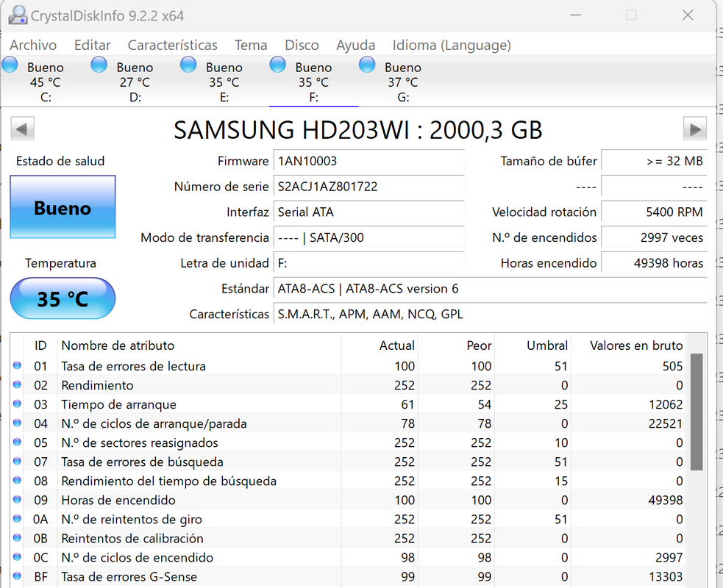This screenshot has width=723, height=588.
Task: Click status dot of G-Sense row BF
Action: (x=17, y=576)
